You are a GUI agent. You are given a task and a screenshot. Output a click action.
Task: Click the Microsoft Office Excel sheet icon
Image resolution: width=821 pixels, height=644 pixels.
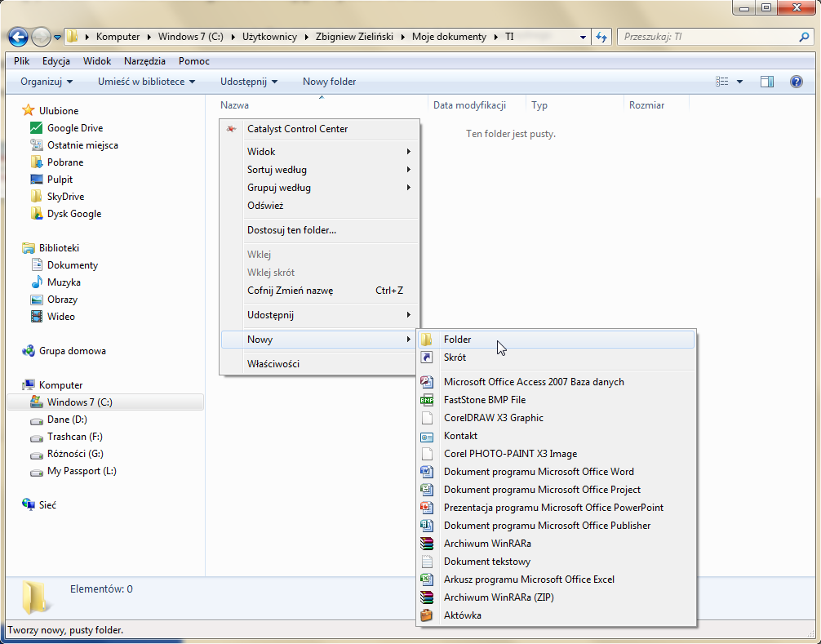pyautogui.click(x=427, y=579)
